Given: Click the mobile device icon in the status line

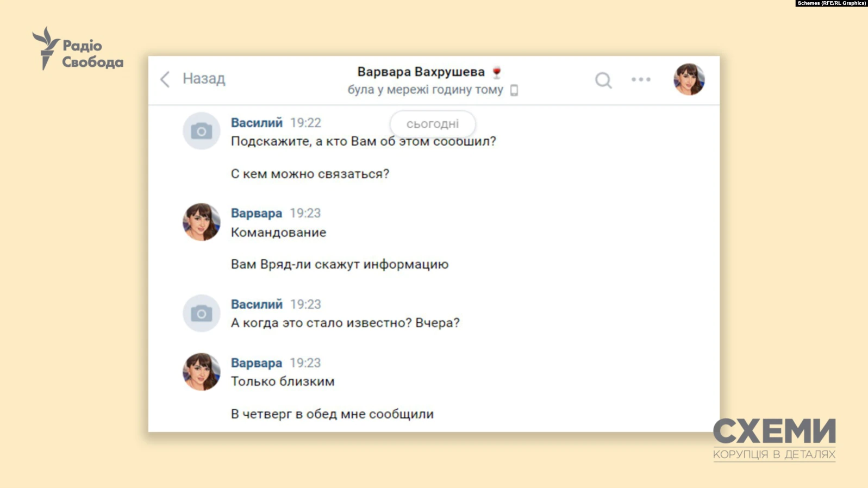Looking at the screenshot, I should (x=514, y=90).
